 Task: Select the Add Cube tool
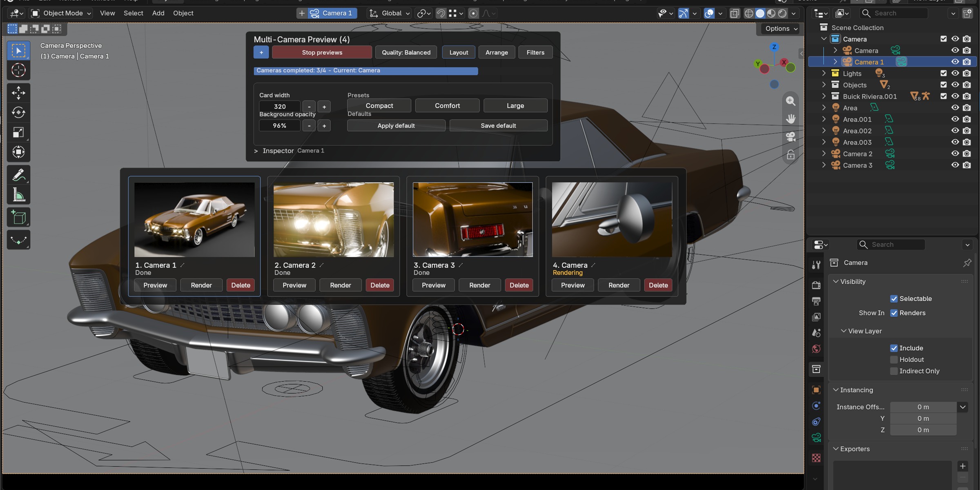pyautogui.click(x=18, y=218)
